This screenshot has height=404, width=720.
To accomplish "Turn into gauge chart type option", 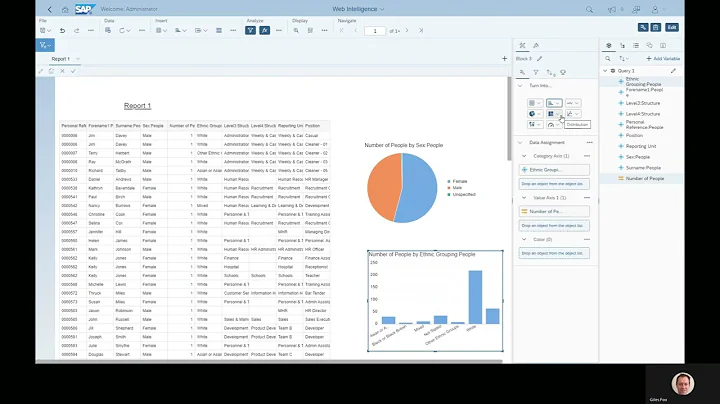I will [554, 125].
